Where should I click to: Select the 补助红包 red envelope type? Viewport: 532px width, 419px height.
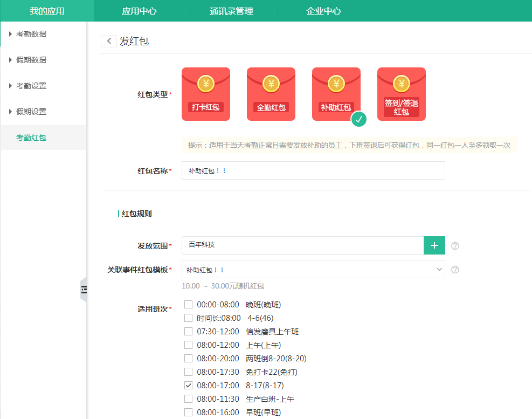pos(336,94)
